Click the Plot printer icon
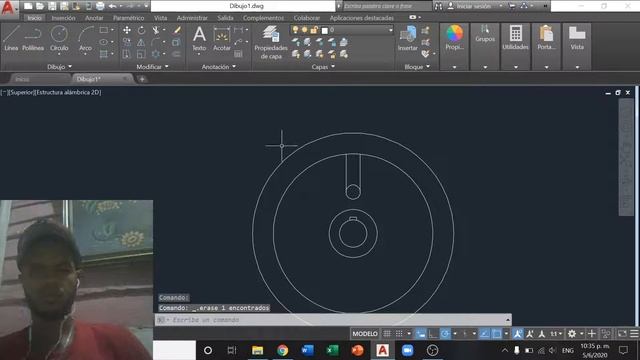640x360 pixels. 100,6
